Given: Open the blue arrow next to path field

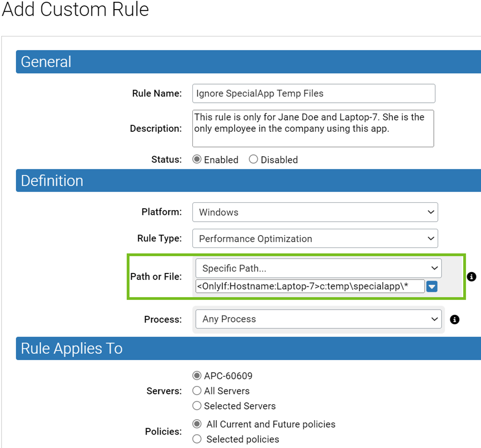Looking at the screenshot, I should (431, 286).
